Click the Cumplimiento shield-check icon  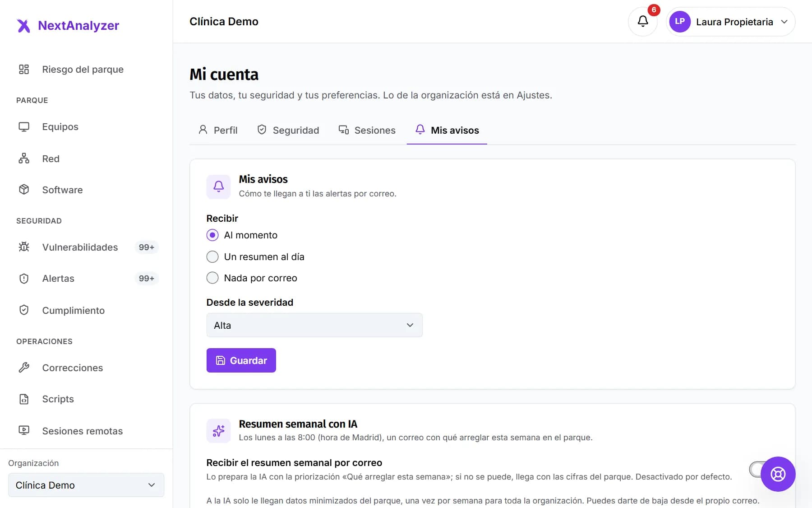(x=24, y=310)
